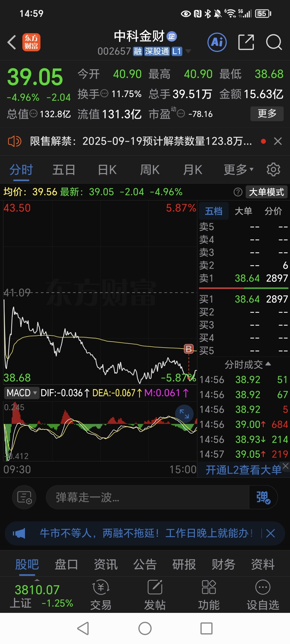The width and height of the screenshot is (290, 644).
Task: Tap the question mark help icon
Action: 238,192
